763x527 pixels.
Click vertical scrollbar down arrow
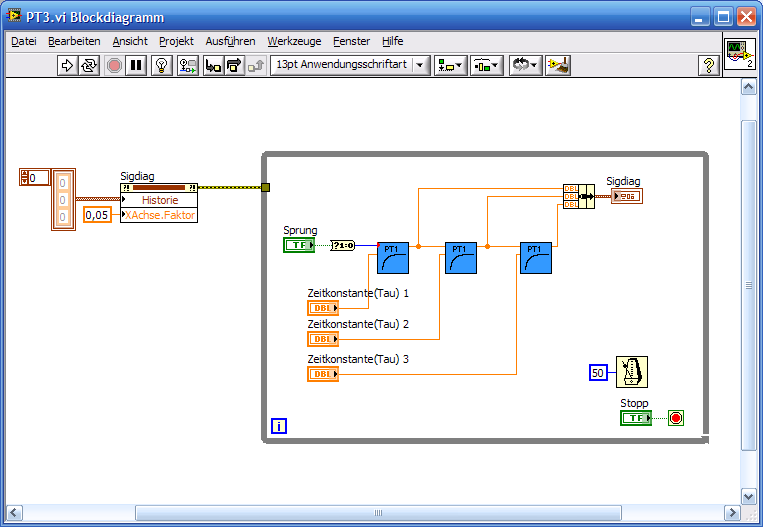click(748, 496)
